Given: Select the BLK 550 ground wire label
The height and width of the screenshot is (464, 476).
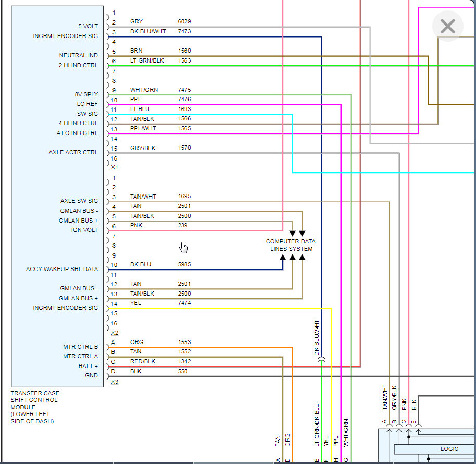Looking at the screenshot, I should (x=159, y=371).
